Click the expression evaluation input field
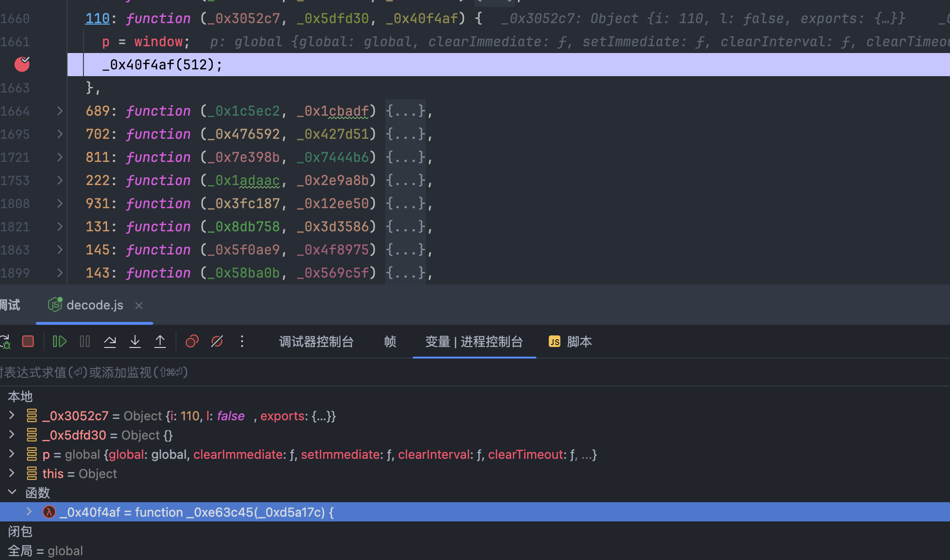 pyautogui.click(x=289, y=373)
